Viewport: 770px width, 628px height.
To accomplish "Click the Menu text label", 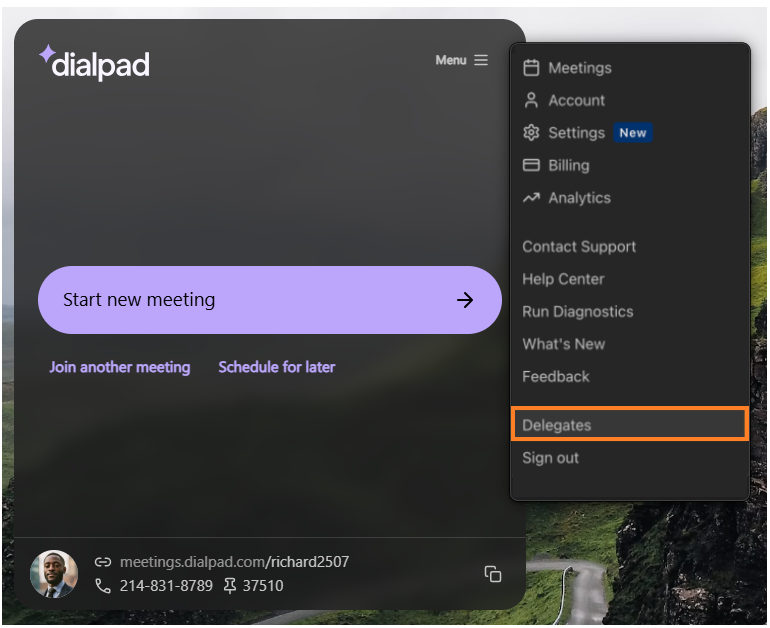I will pos(451,60).
